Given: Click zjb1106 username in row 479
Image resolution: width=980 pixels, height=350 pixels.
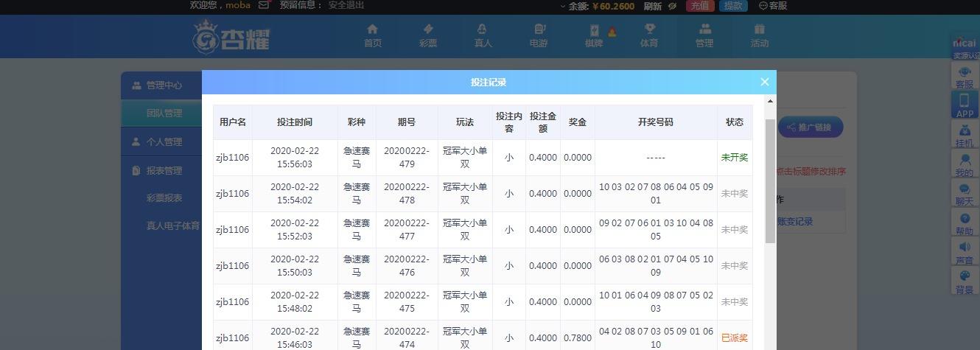Looking at the screenshot, I should (x=233, y=158).
